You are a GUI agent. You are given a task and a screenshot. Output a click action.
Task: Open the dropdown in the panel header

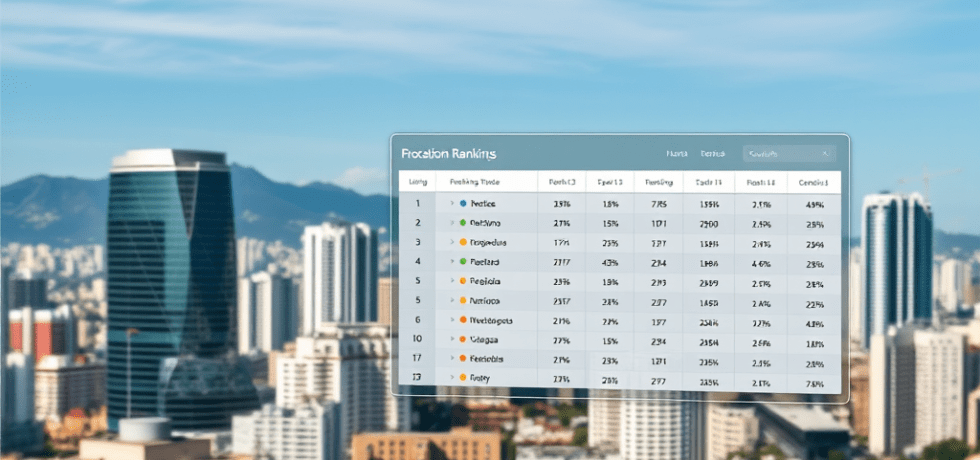(x=789, y=154)
